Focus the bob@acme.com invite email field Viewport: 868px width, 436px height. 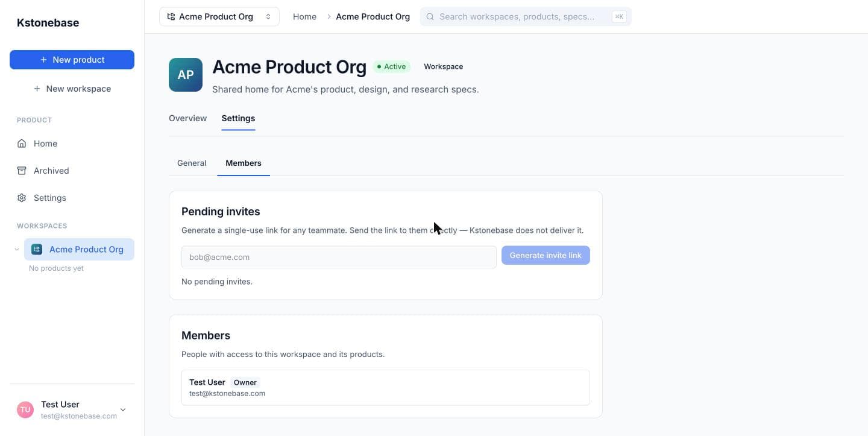339,257
